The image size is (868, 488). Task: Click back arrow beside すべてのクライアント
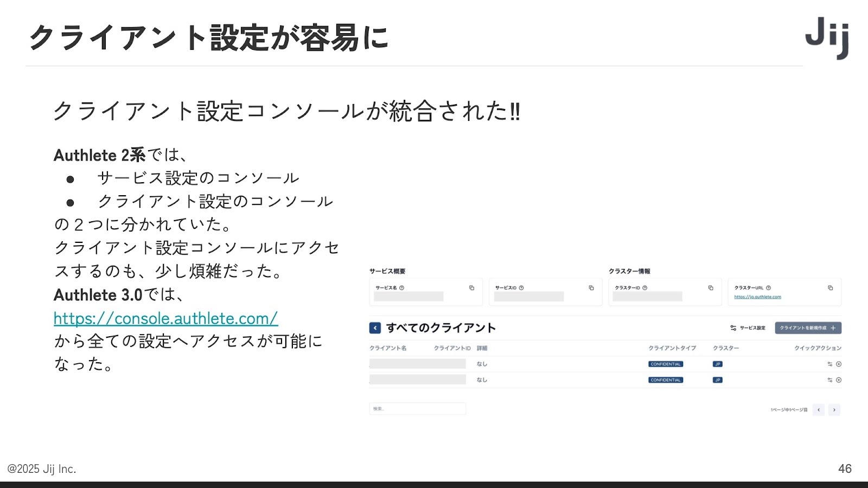tap(375, 328)
